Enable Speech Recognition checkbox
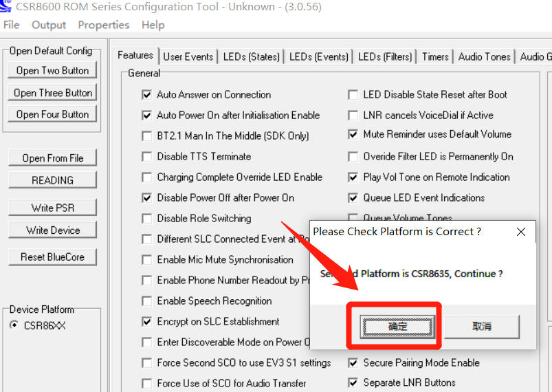The width and height of the screenshot is (552, 392). point(147,301)
